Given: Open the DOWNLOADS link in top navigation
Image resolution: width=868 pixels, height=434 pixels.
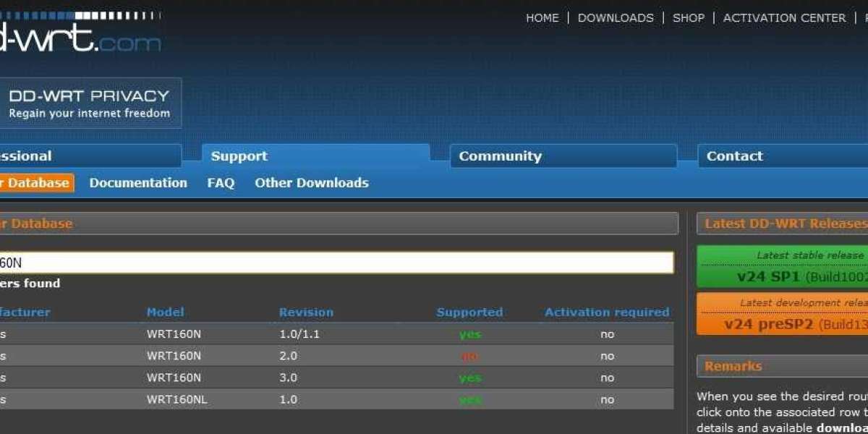Looking at the screenshot, I should 616,18.
